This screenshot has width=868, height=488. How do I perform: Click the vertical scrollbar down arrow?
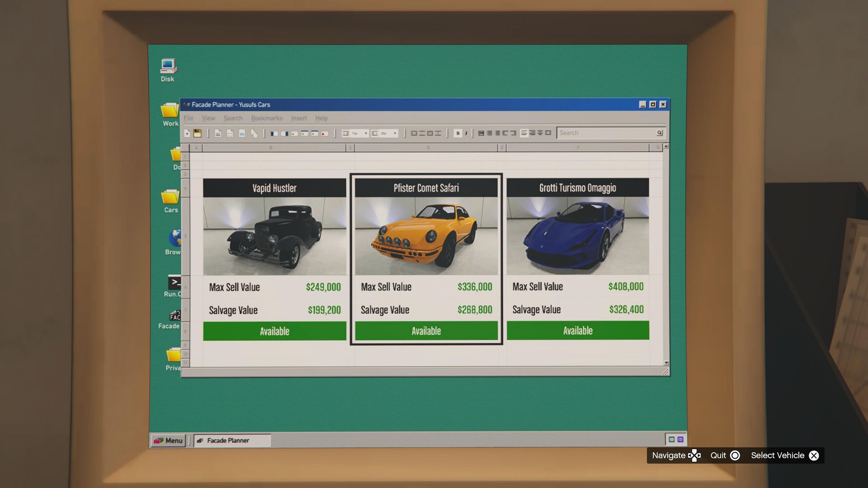click(666, 363)
